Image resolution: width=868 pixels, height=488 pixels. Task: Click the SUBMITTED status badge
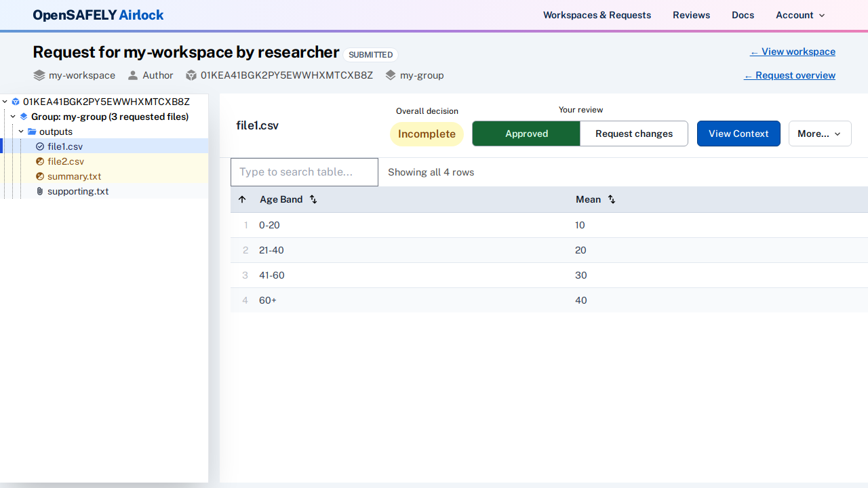tap(370, 55)
